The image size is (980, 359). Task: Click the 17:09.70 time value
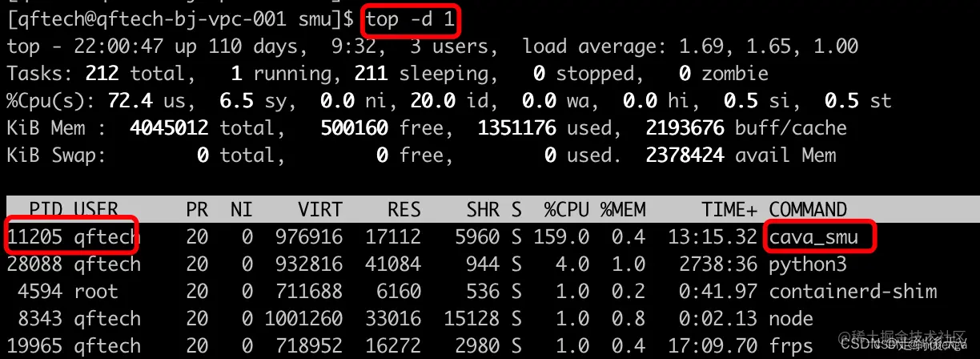tap(713, 346)
